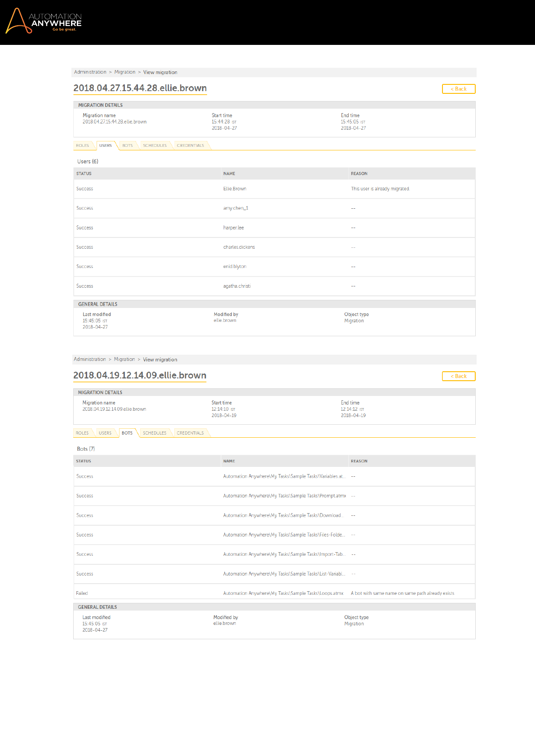Switch to ROLES tab in lower panel
535x756 pixels.
click(82, 433)
